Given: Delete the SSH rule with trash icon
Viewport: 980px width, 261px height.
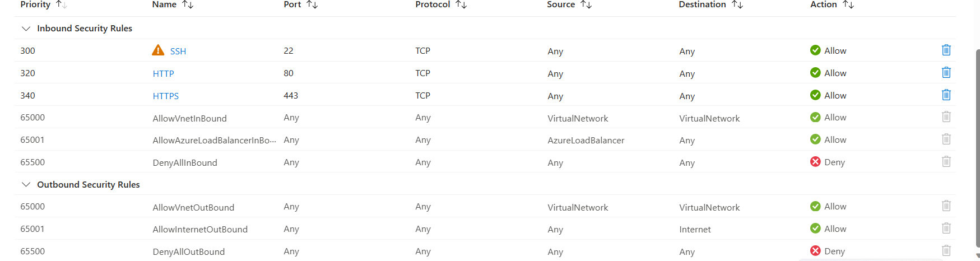Looking at the screenshot, I should tap(946, 50).
